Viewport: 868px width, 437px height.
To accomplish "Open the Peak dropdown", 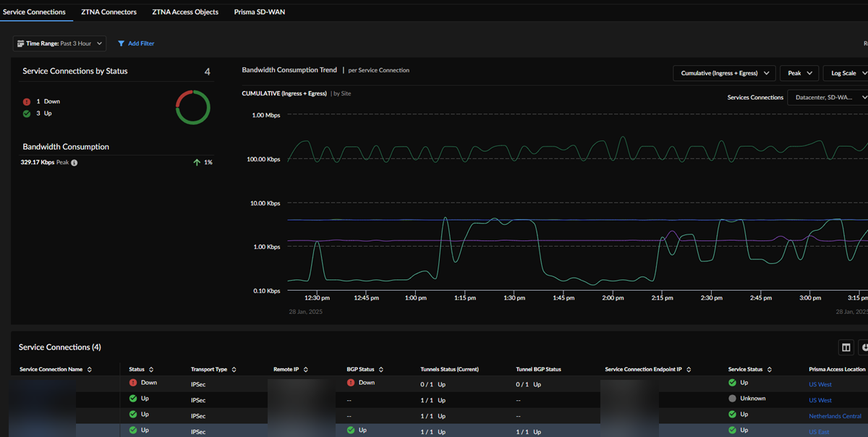I will tap(799, 73).
